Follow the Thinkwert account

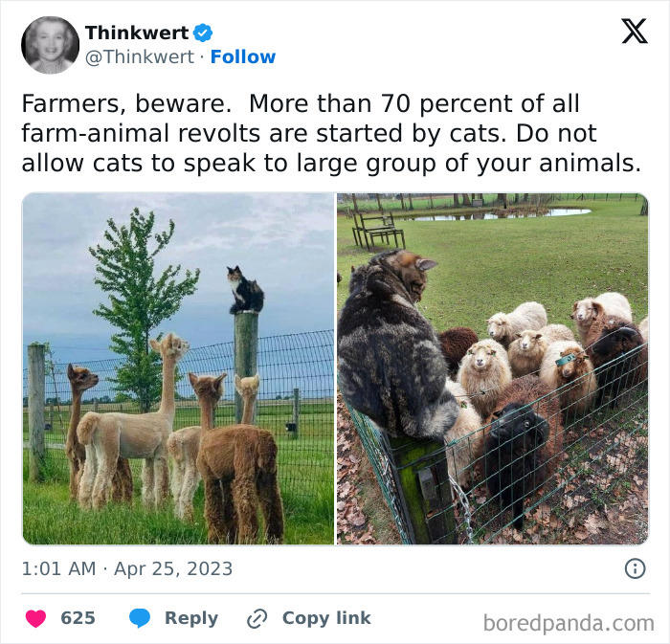243,56
